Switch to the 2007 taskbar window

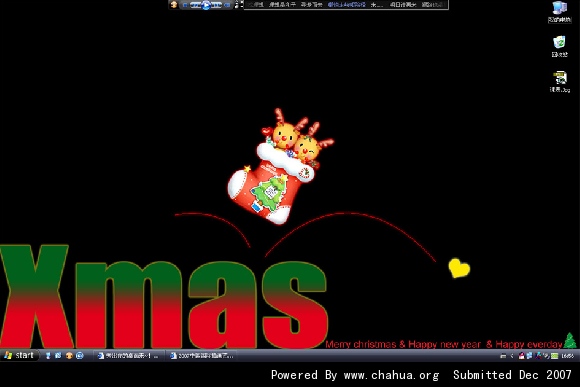tap(202, 356)
